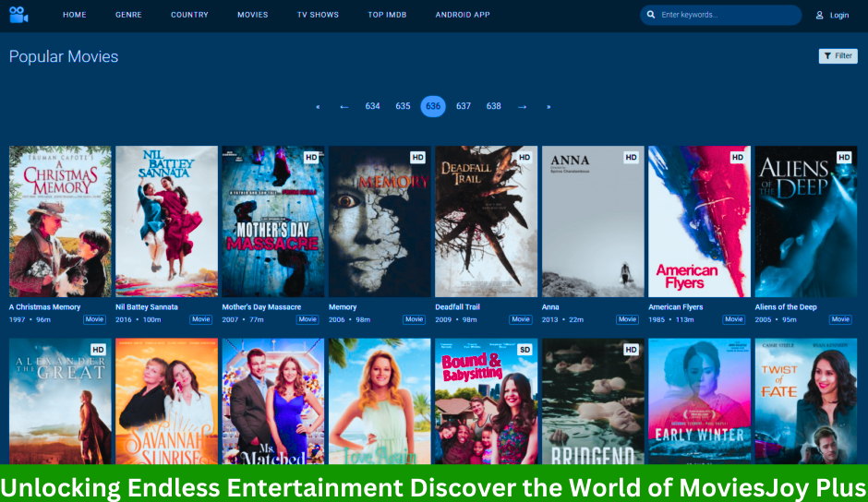This screenshot has height=502, width=868.
Task: Jump to last page with double-right arrow
Action: [549, 107]
